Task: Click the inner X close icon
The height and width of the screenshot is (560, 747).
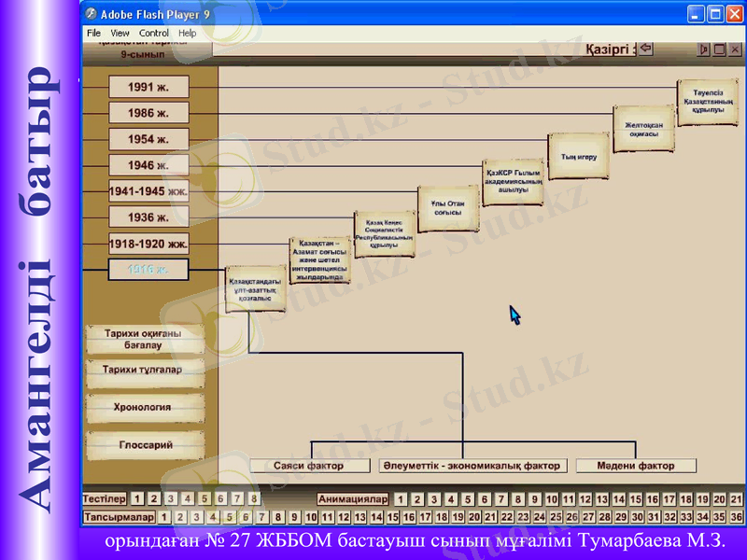Action: 735,49
